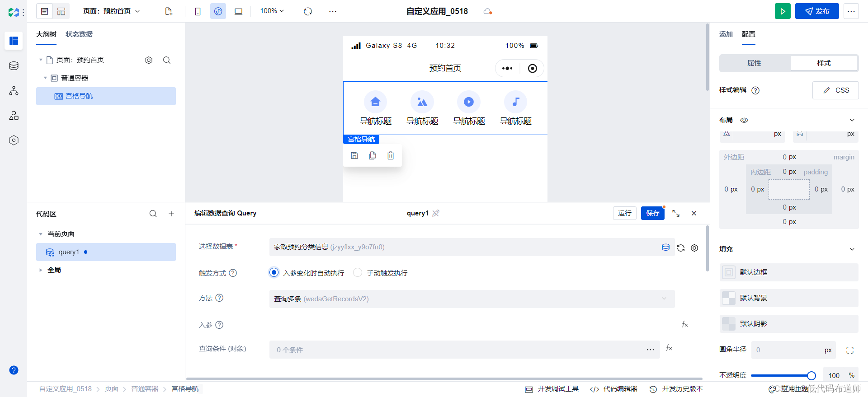Collapse the 布局 section chevron
The width and height of the screenshot is (868, 397).
(x=852, y=120)
